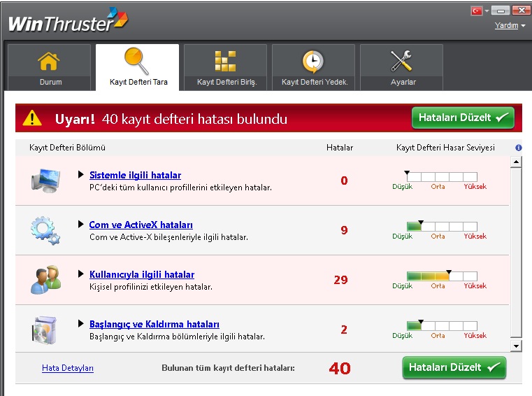Expand Başlangıç ve Kaldırma hataları row arrow
The image size is (532, 396).
click(x=81, y=323)
